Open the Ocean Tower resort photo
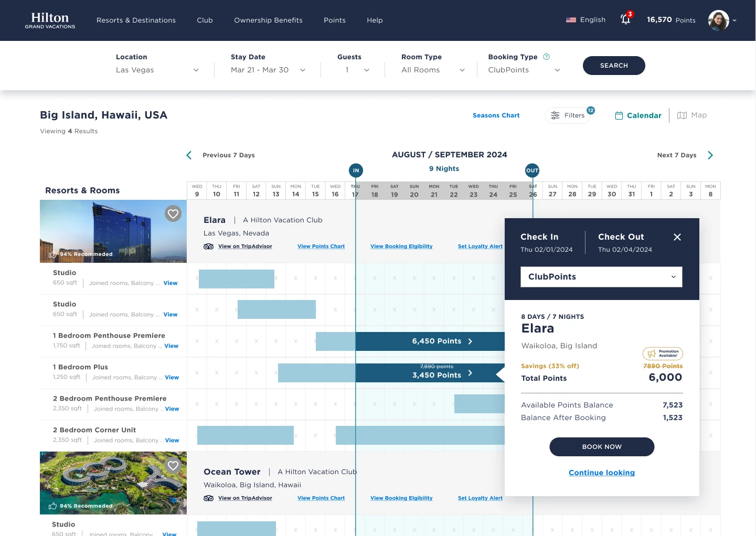The height and width of the screenshot is (536, 756). [113, 483]
